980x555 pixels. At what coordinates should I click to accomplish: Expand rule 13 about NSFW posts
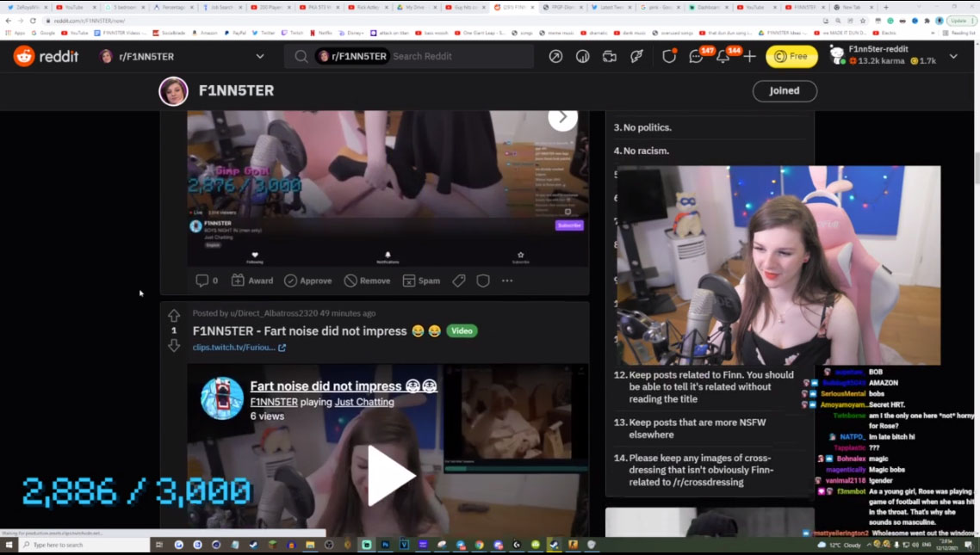point(710,429)
